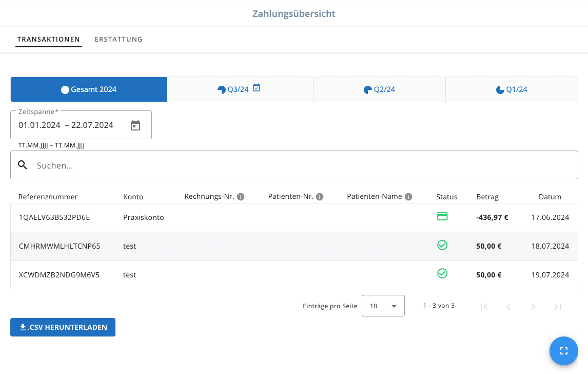Screen dimensions: 588x374
Task: Click the search magnifier icon
Action: coord(23,165)
